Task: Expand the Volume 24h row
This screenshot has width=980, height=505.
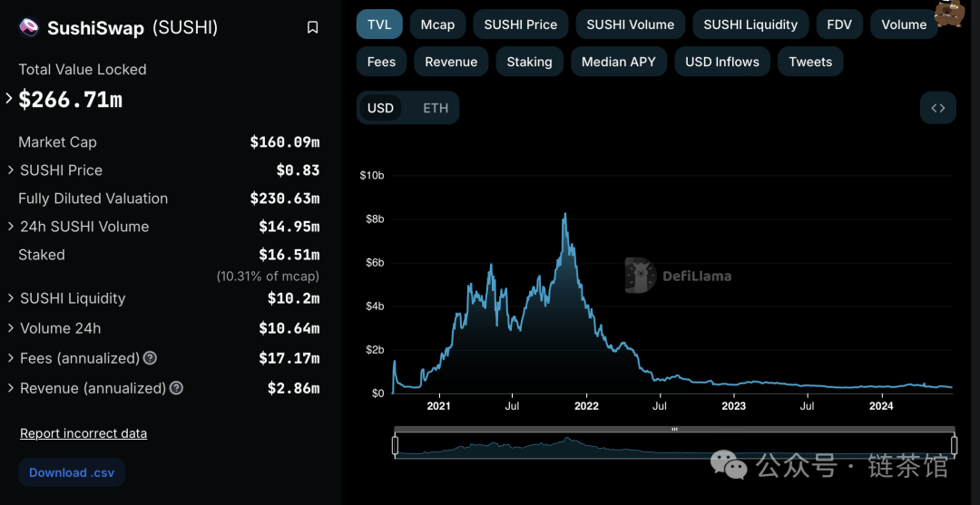Action: click(11, 327)
